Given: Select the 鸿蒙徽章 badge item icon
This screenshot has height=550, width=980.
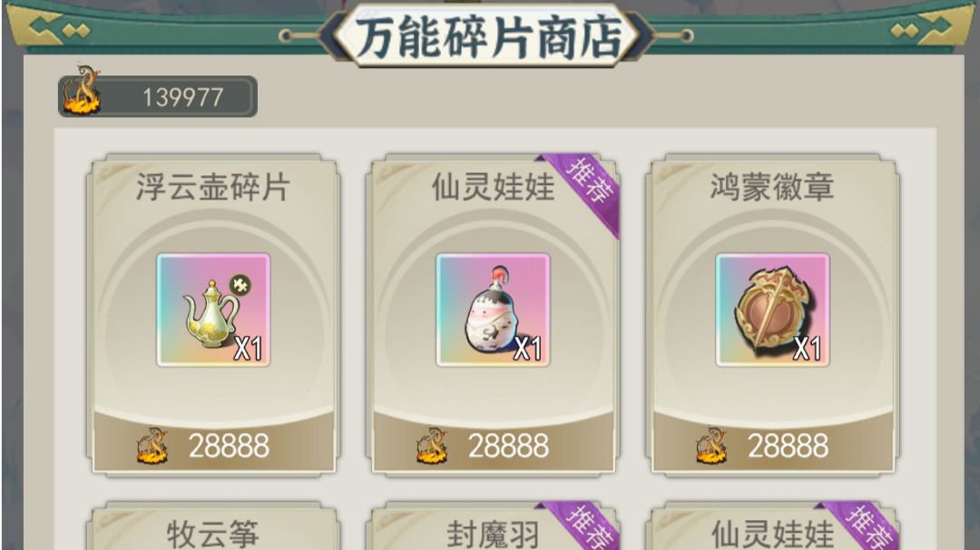Looking at the screenshot, I should (772, 309).
